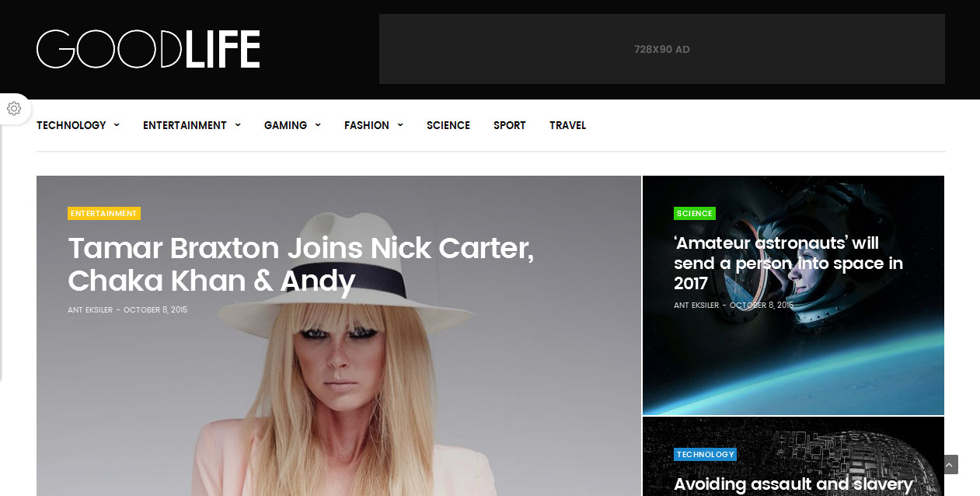The height and width of the screenshot is (496, 980).
Task: Click the green Science category tag
Action: pyautogui.click(x=695, y=213)
